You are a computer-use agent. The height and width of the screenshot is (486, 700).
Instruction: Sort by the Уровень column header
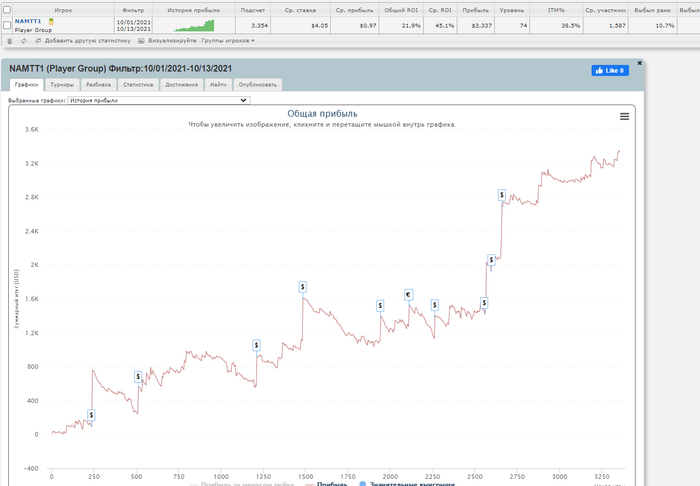pos(512,10)
